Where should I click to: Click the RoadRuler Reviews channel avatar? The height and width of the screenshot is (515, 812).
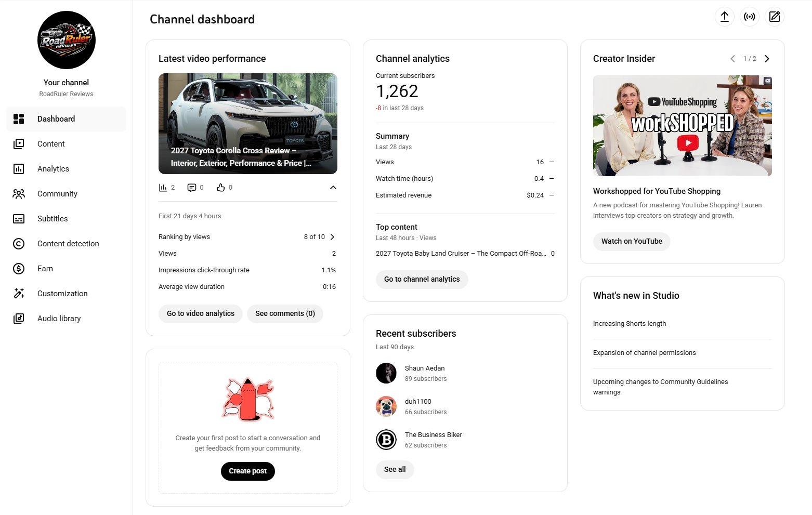pos(67,40)
